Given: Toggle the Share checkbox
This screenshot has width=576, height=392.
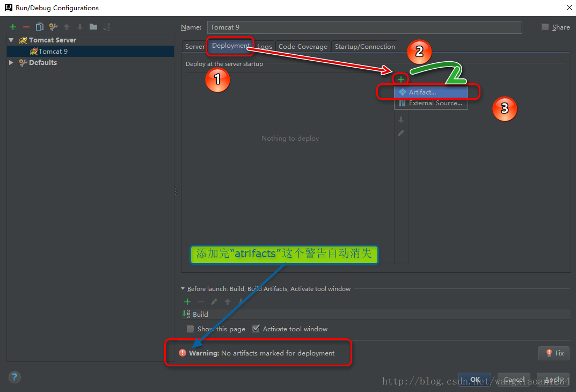Looking at the screenshot, I should coord(545,27).
